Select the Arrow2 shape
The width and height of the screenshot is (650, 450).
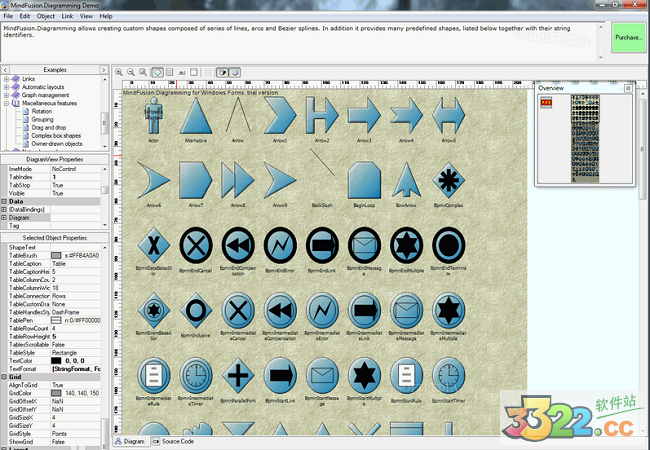[322, 115]
